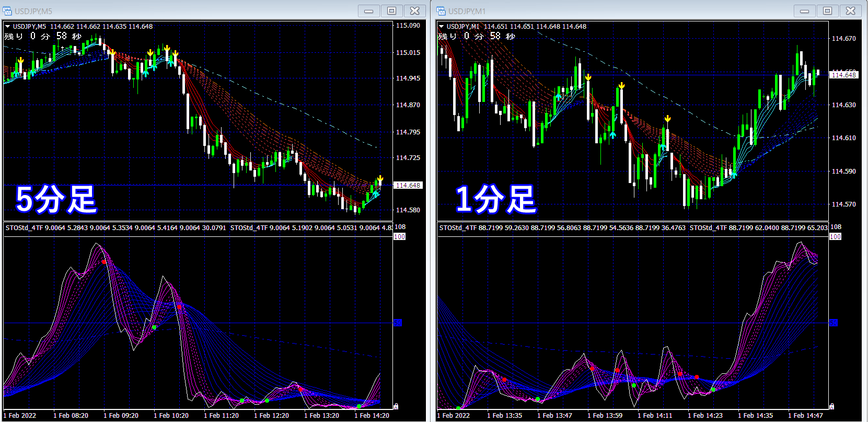This screenshot has width=868, height=422.
Task: Select the USDJPY,M5 window title text
Action: point(33,11)
